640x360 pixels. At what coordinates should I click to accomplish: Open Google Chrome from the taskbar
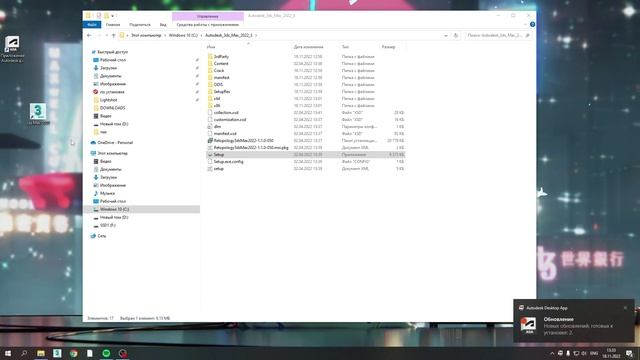pos(73,353)
